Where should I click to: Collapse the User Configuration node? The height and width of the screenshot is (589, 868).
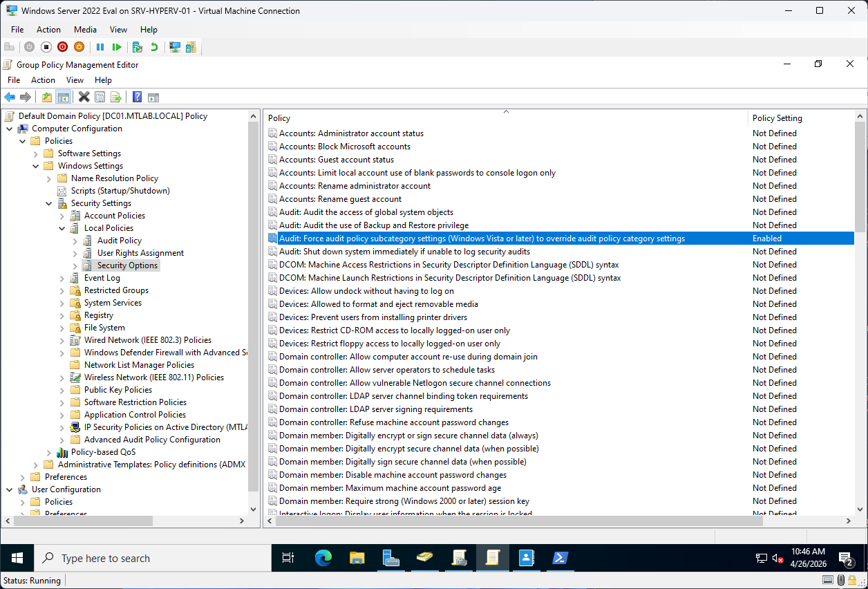click(10, 489)
